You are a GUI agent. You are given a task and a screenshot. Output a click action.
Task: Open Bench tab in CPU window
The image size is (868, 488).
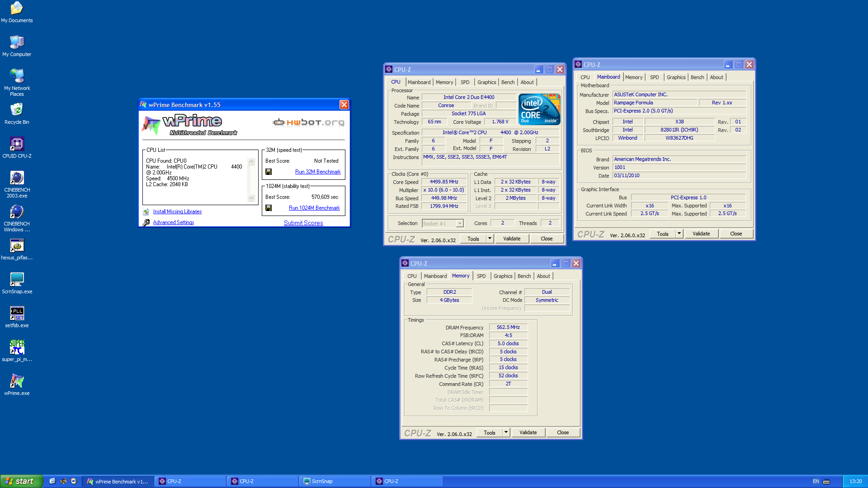[x=508, y=82]
